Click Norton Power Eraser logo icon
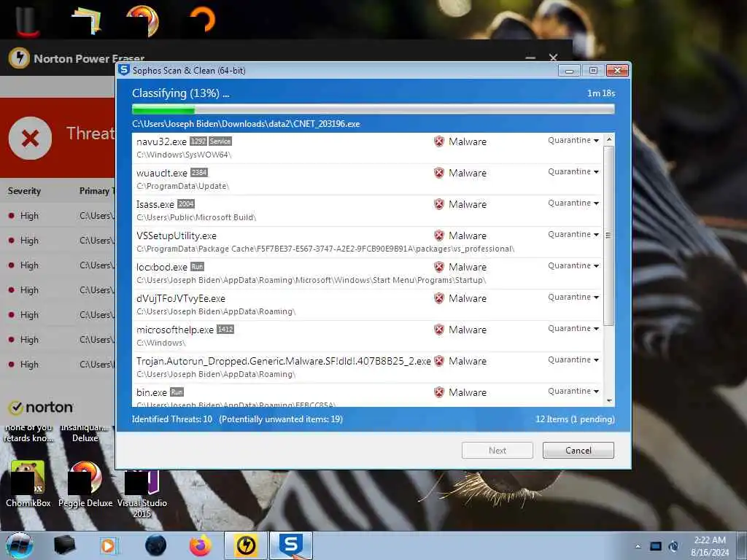This screenshot has width=747, height=560. [19, 58]
